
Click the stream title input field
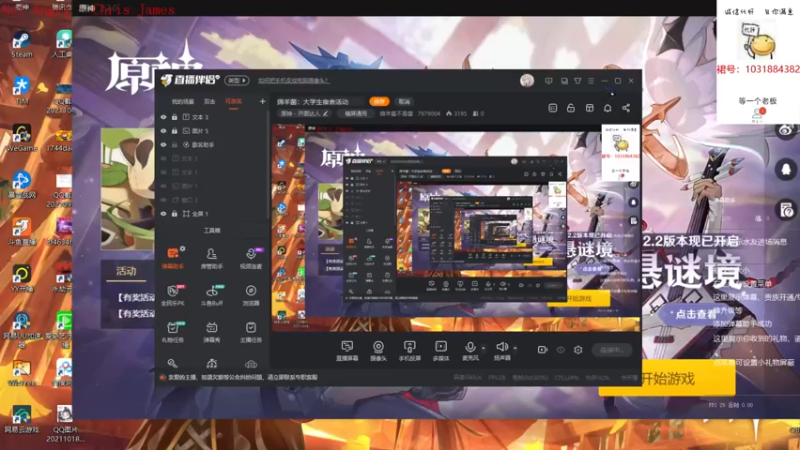(x=320, y=102)
